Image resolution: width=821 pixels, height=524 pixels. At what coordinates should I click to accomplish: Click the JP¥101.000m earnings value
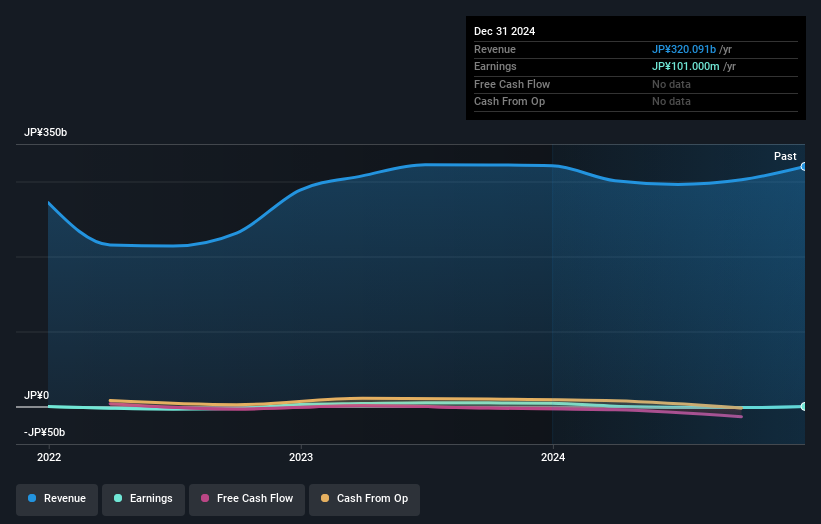click(686, 66)
